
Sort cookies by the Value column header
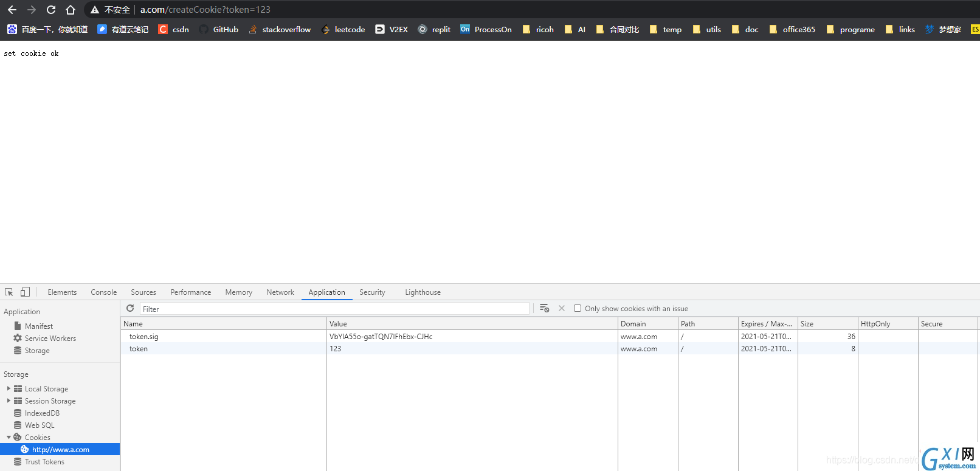tap(472, 324)
